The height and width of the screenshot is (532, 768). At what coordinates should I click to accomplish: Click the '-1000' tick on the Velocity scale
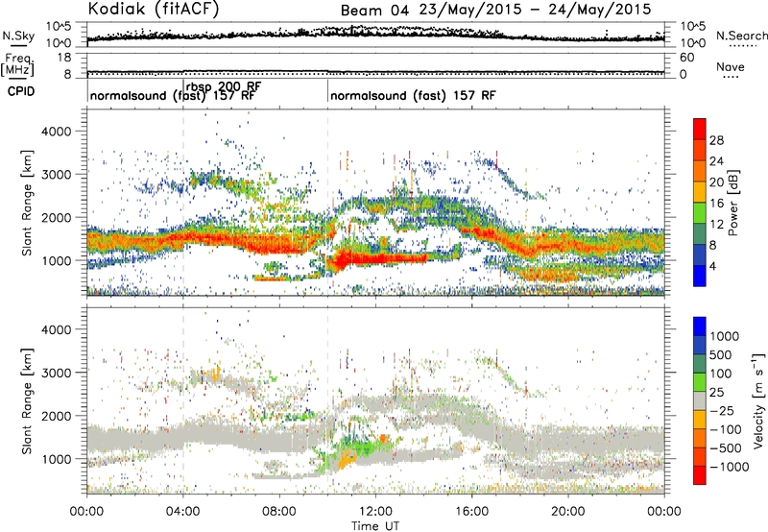tap(730, 467)
